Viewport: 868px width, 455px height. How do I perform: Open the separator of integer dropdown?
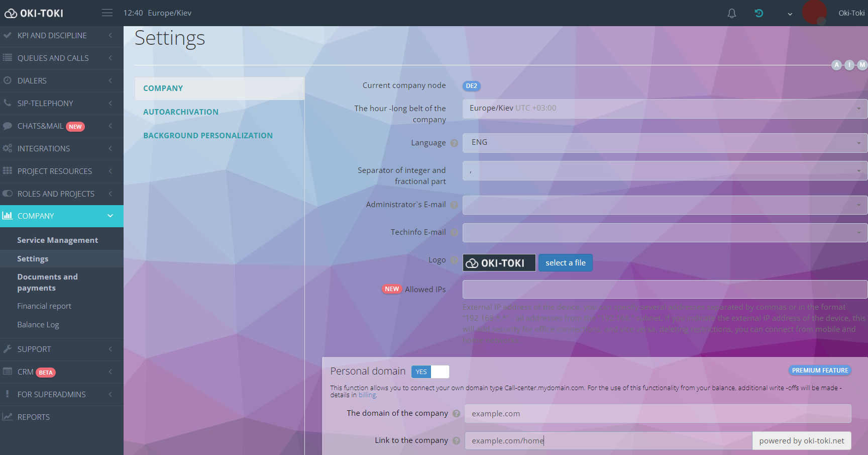point(664,171)
